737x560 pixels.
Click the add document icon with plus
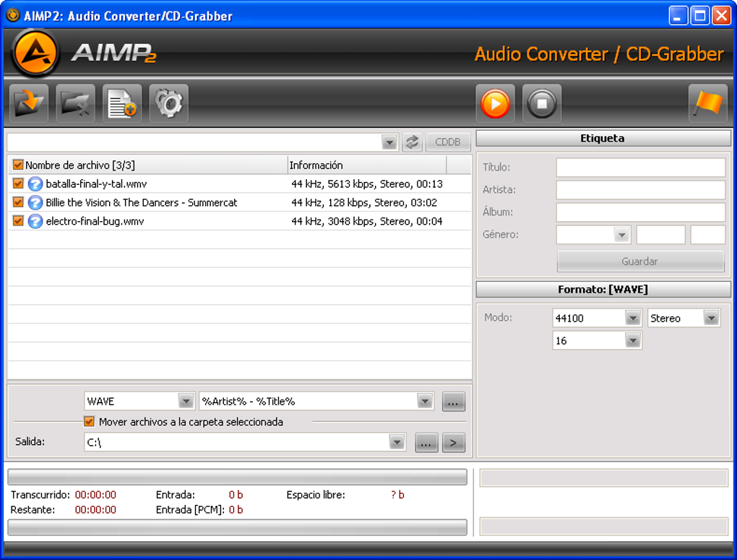pyautogui.click(x=122, y=103)
